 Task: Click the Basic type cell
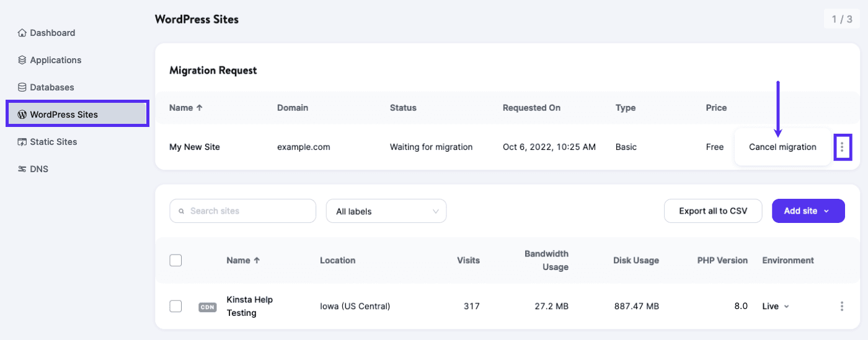[626, 147]
